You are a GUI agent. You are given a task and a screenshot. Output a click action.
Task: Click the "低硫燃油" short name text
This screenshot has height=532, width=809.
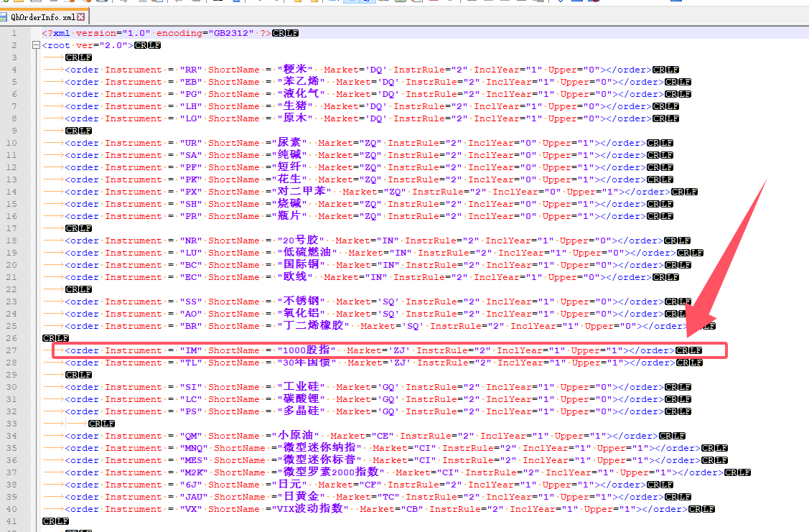click(x=307, y=253)
